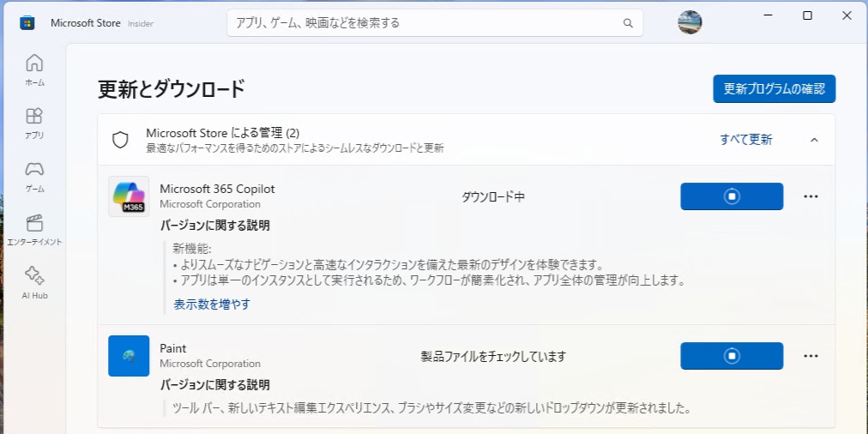Open more options for Microsoft 365 Copilot
The height and width of the screenshot is (434, 868).
click(x=811, y=196)
